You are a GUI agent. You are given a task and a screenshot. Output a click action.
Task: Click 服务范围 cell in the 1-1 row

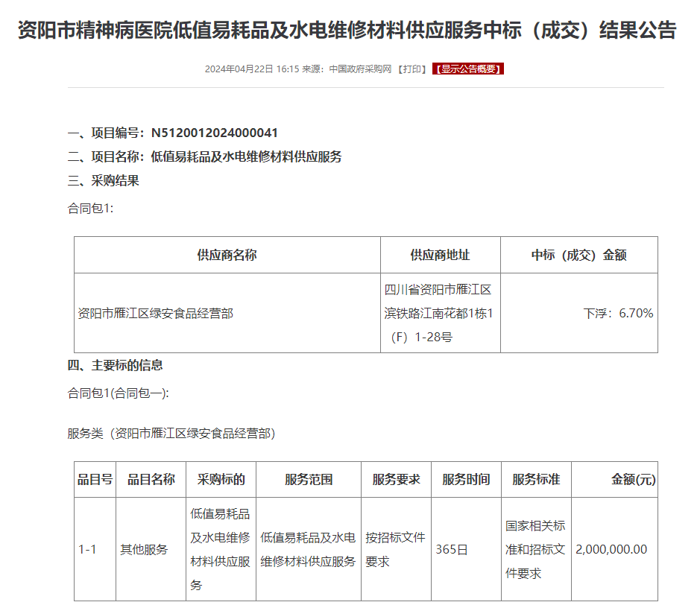click(309, 549)
